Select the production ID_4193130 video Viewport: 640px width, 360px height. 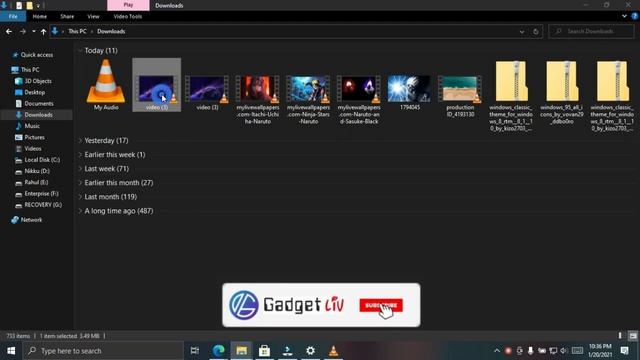(460, 96)
